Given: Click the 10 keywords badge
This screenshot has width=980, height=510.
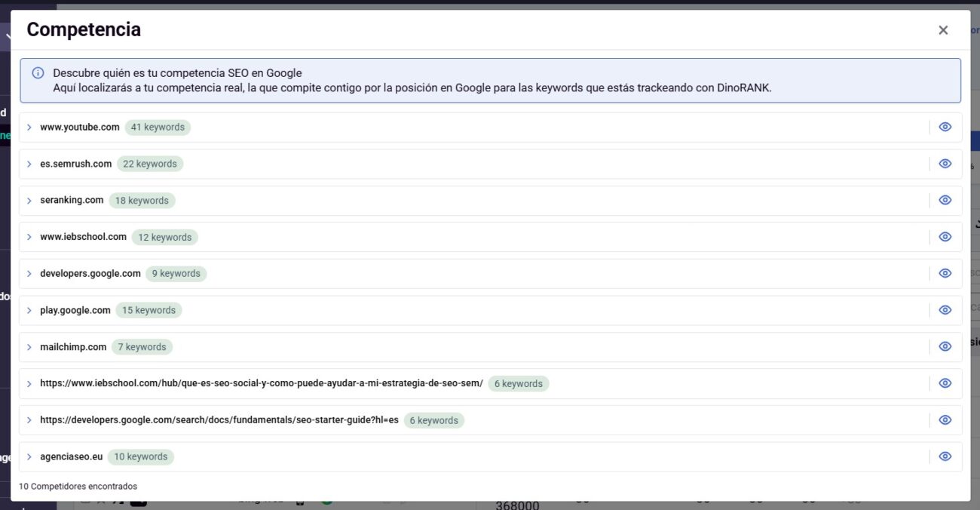Looking at the screenshot, I should [140, 456].
